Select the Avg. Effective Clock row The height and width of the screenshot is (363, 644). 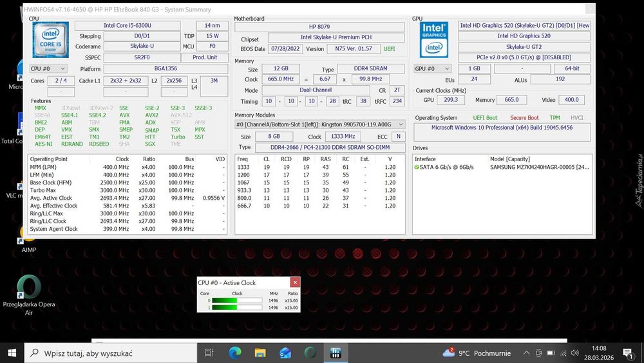tap(128, 206)
